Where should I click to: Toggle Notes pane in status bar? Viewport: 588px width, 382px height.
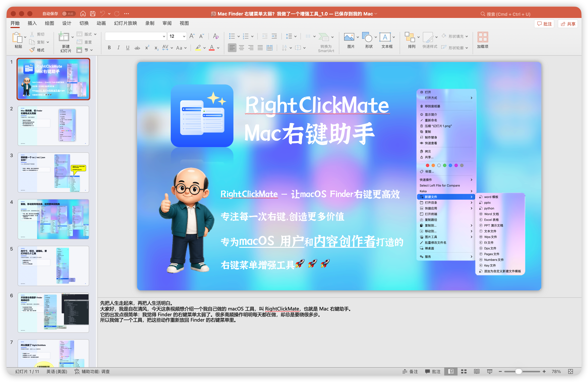click(410, 371)
